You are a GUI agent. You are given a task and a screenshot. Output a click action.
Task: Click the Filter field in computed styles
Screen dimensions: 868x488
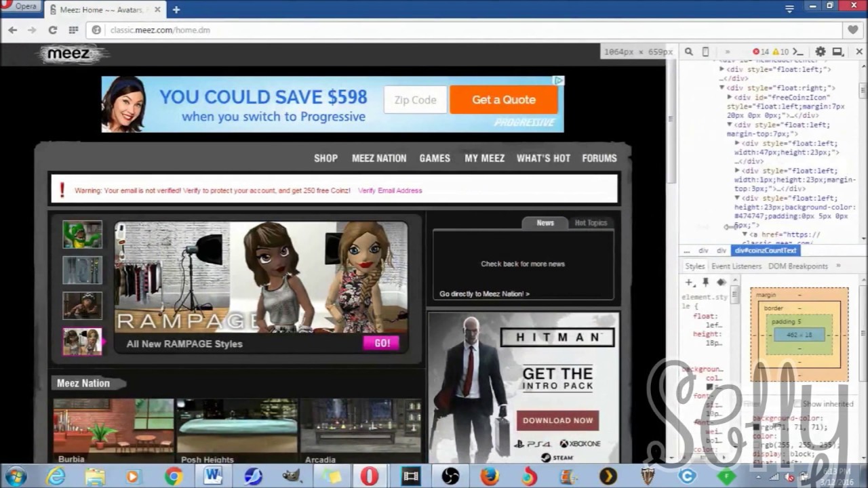coord(766,404)
